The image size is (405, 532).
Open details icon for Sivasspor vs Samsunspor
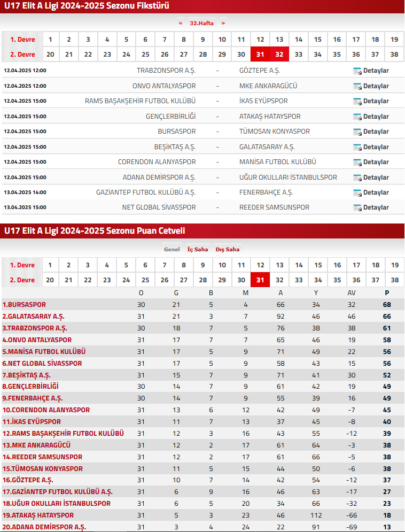pos(357,207)
